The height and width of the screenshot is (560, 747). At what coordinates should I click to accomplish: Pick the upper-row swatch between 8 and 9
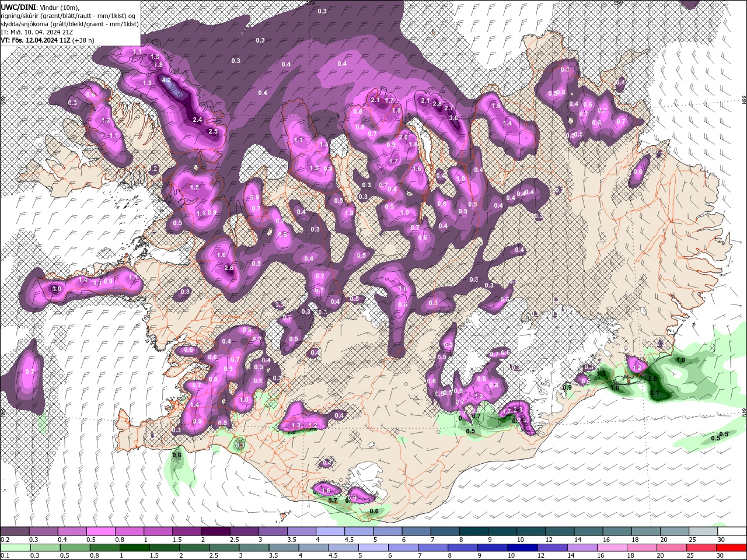(474, 531)
